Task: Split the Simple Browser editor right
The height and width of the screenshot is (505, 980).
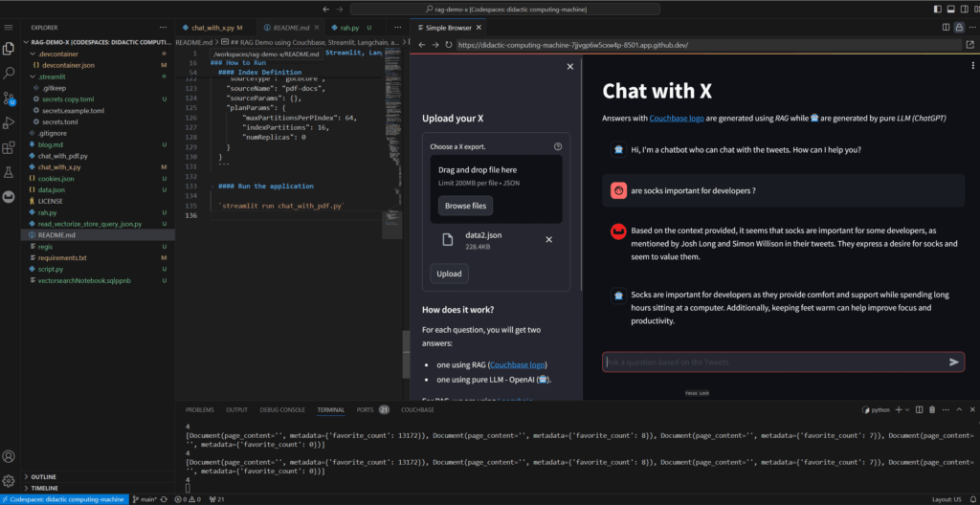Action: [946, 28]
